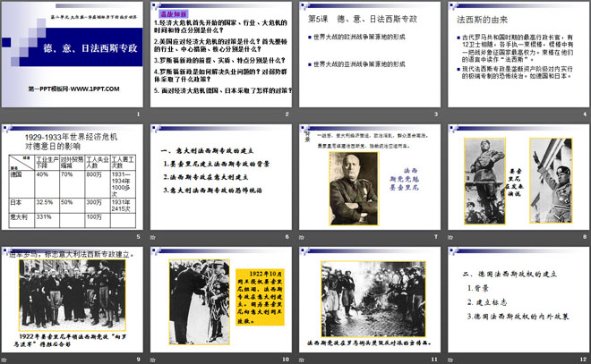Click slide number label 5

click(x=138, y=237)
